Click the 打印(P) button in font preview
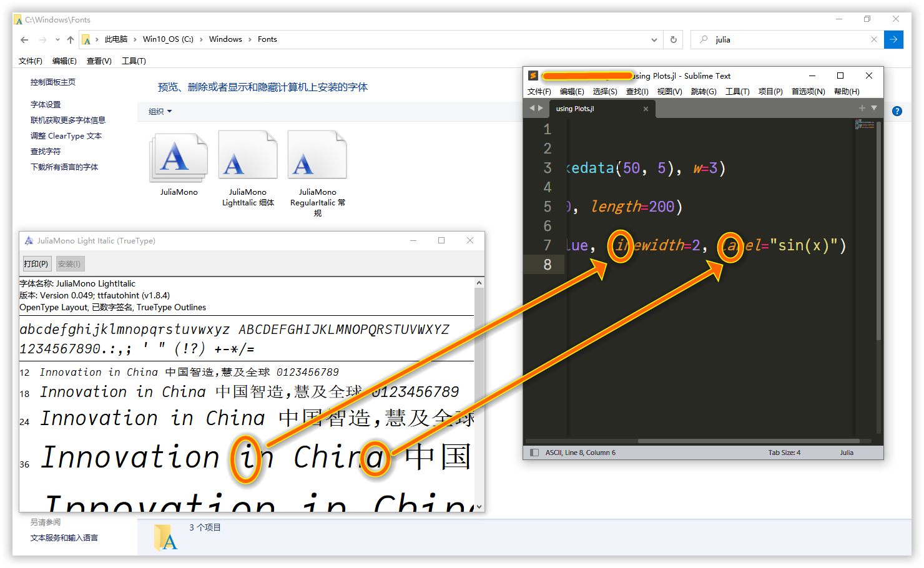This screenshot has width=924, height=568. pyautogui.click(x=36, y=264)
